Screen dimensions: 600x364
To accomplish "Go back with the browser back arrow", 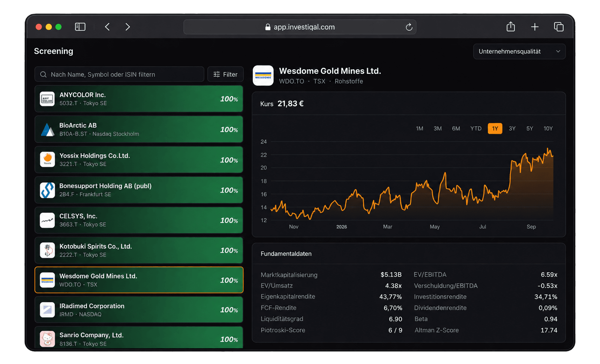I will click(x=107, y=27).
